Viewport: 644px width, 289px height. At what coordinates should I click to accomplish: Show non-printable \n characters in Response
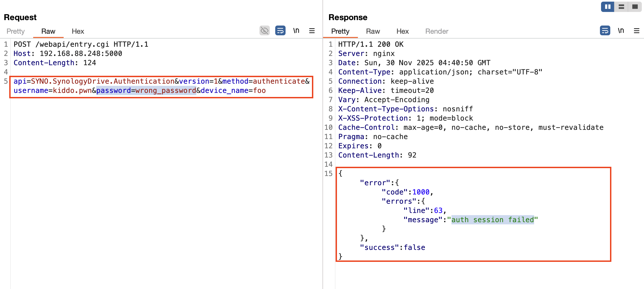pyautogui.click(x=621, y=31)
